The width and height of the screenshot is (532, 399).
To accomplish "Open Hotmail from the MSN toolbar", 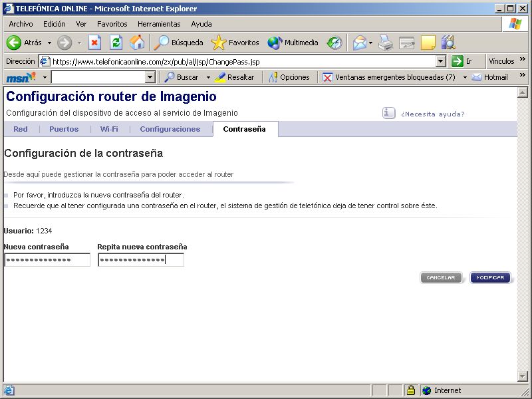I will [490, 77].
